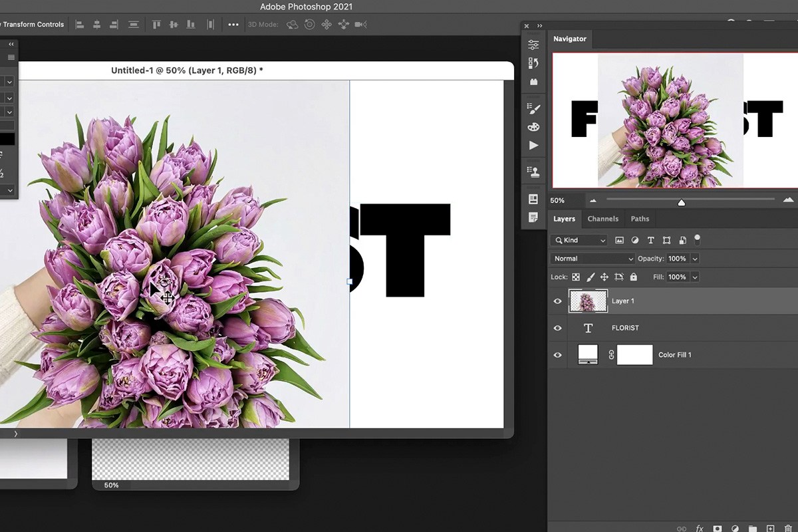Viewport: 798px width, 532px height.
Task: Open the Normal blend mode dropdown
Action: coord(593,259)
